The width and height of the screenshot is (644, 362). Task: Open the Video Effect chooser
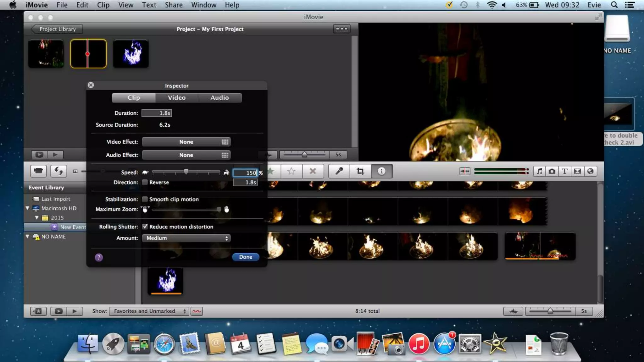click(x=186, y=142)
